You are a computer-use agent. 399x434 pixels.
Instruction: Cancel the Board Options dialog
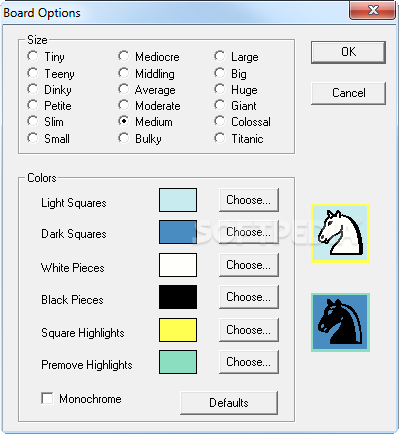[x=348, y=93]
